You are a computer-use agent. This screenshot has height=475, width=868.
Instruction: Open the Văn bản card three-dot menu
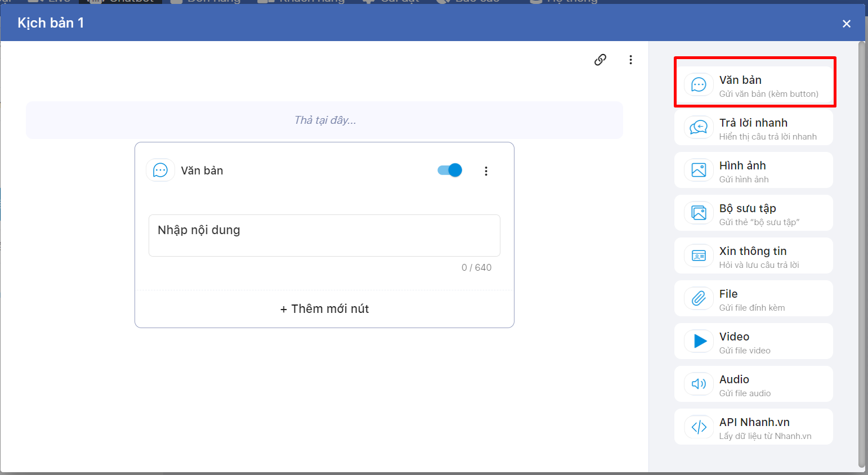pyautogui.click(x=486, y=171)
